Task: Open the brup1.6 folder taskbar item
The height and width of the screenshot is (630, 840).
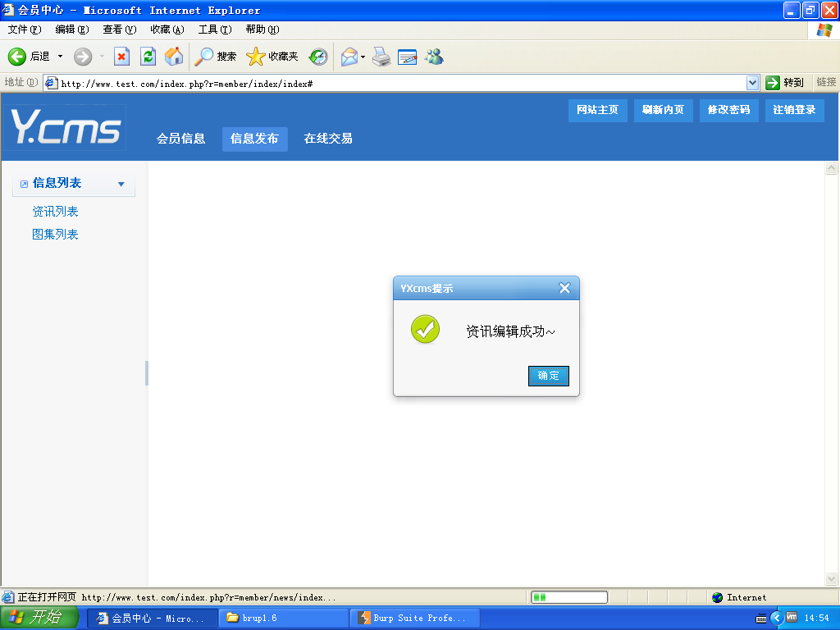Action: (283, 619)
